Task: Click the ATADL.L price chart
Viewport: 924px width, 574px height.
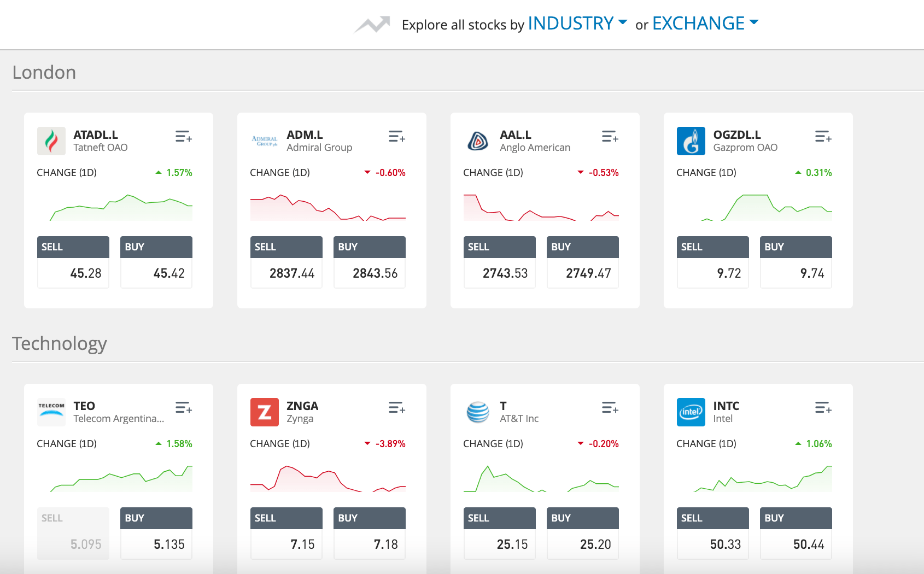Action: tap(115, 207)
